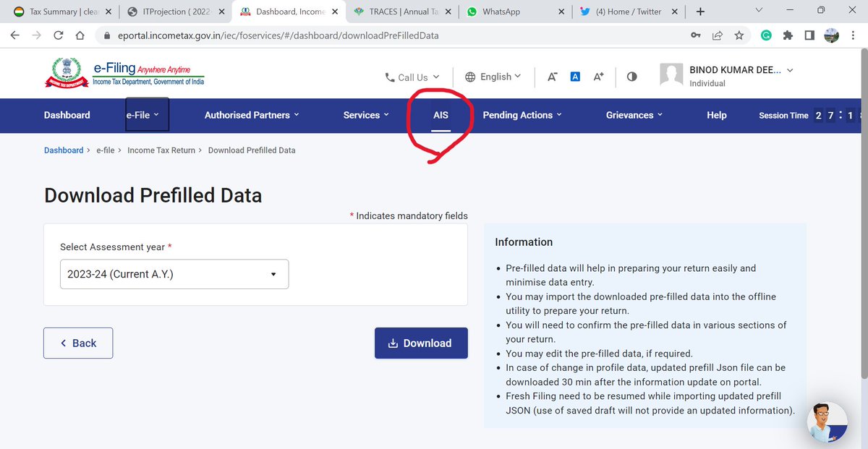The width and height of the screenshot is (868, 449).
Task: Open a new browser tab
Action: (x=700, y=12)
